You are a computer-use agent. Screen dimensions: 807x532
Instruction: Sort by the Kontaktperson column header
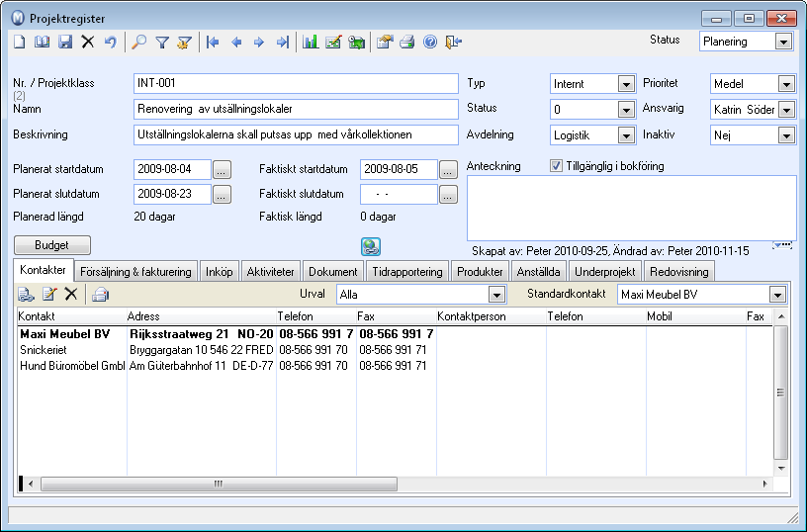[491, 316]
